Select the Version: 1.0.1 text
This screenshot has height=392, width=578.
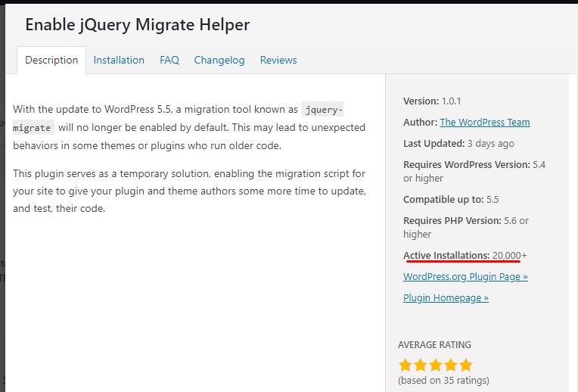[x=432, y=101]
